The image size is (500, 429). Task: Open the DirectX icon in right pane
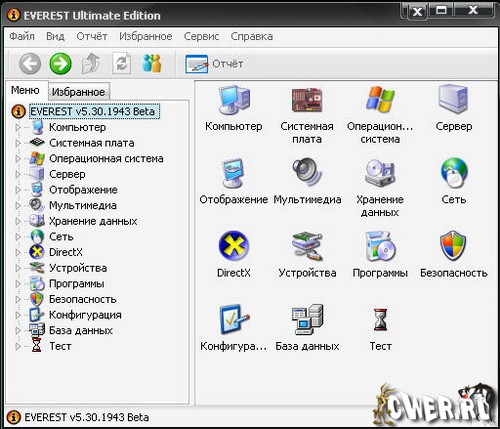click(x=234, y=246)
